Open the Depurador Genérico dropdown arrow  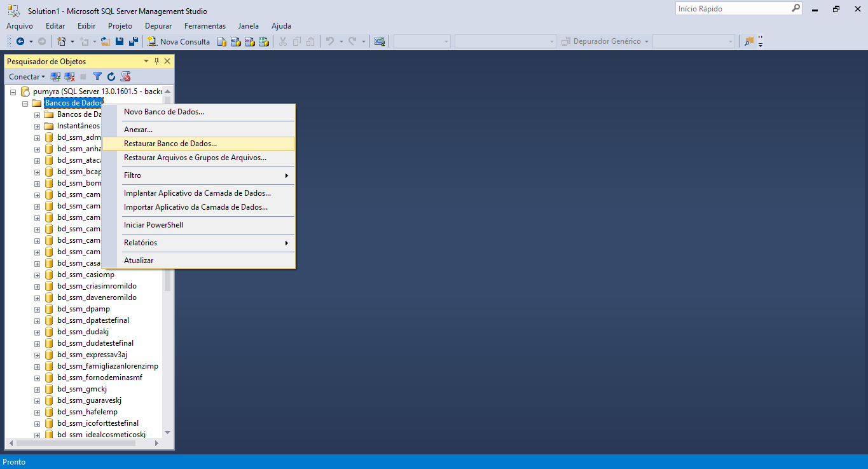click(x=647, y=41)
